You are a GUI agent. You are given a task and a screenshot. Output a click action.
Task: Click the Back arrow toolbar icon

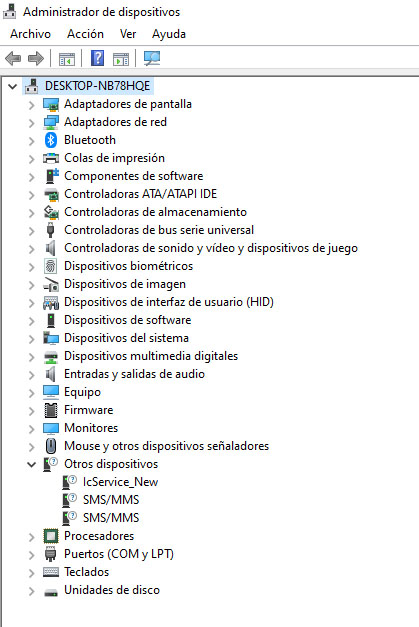coord(13,59)
